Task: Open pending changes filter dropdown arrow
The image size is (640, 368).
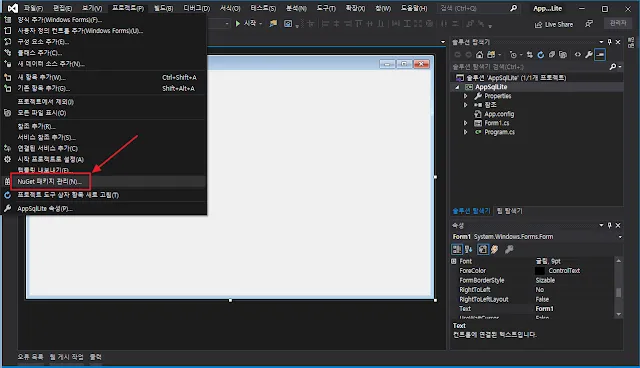Action: coord(521,55)
